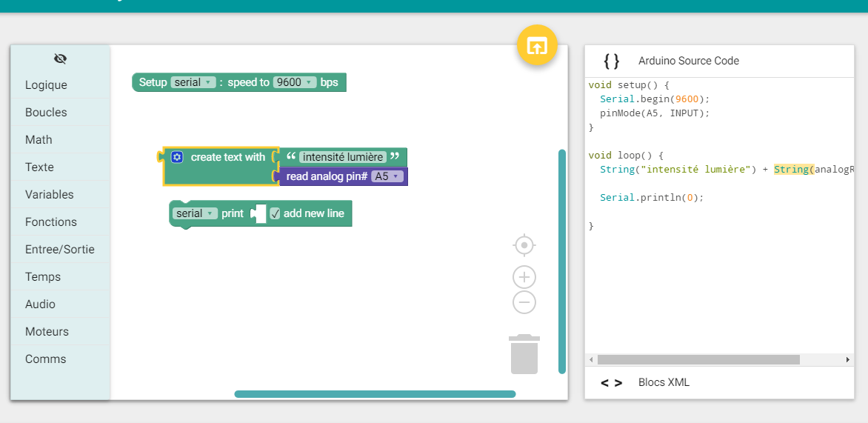
Task: Click the trash can icon
Action: [x=524, y=354]
